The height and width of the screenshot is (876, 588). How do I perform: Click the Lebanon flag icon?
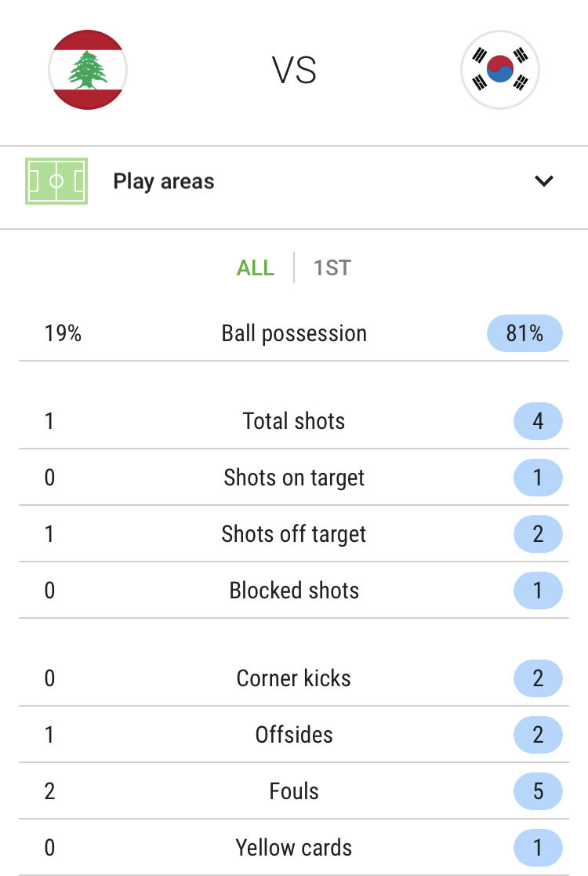coord(88,70)
